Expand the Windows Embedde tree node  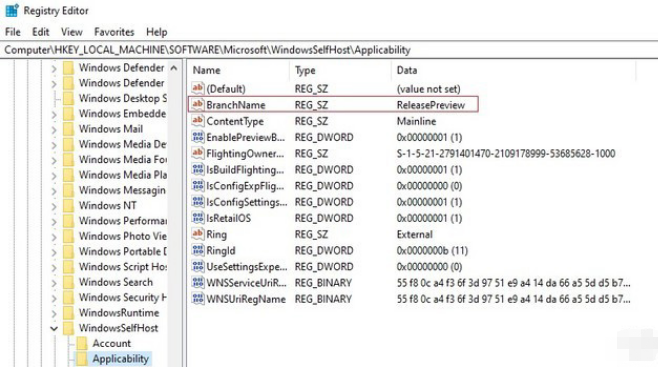coord(54,114)
